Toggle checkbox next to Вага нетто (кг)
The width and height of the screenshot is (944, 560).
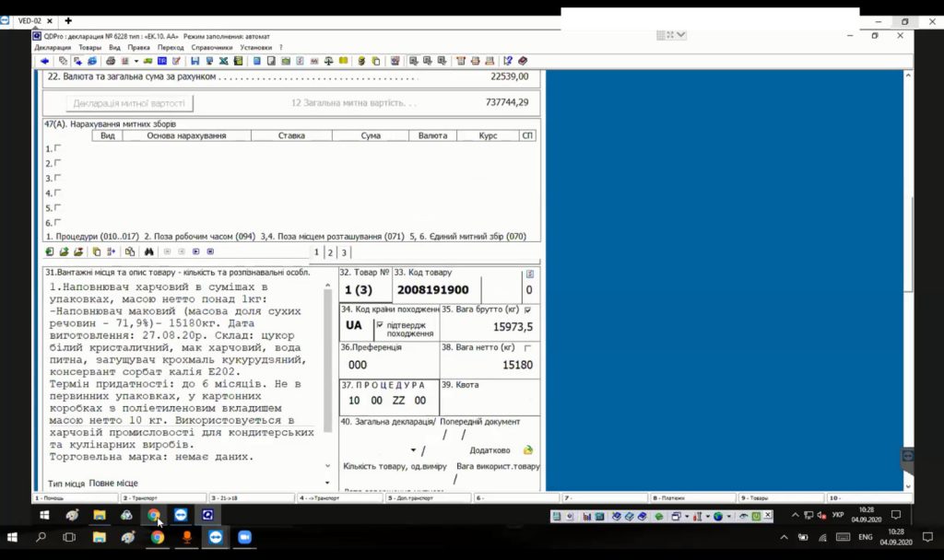click(528, 347)
